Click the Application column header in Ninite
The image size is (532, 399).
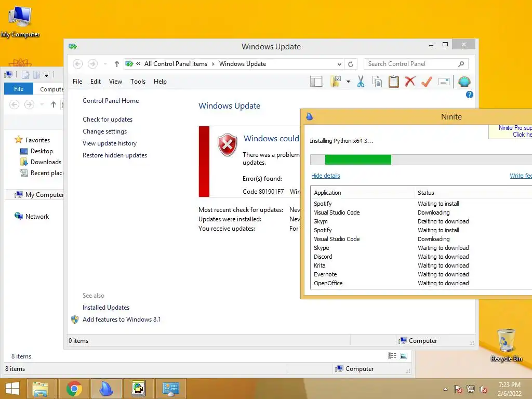click(x=362, y=193)
